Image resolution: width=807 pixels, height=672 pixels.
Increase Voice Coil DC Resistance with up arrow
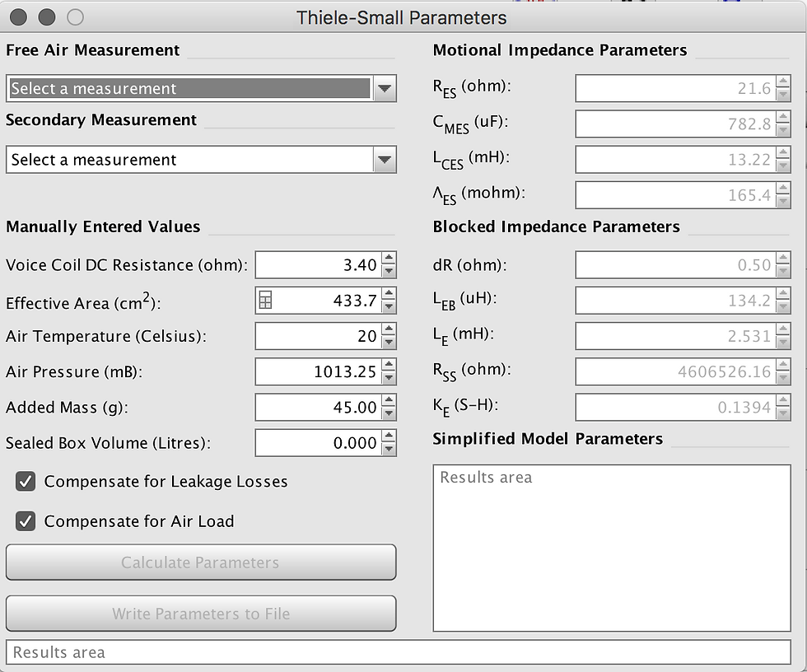(389, 259)
